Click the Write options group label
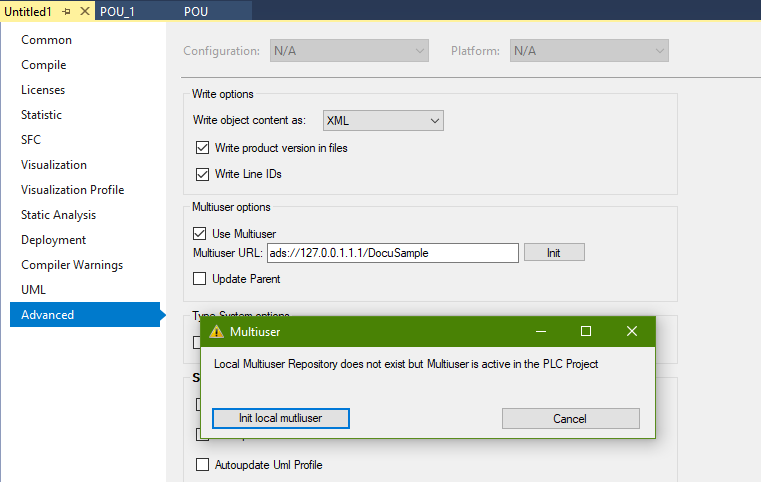Screen dimensions: 761x482 (222, 94)
